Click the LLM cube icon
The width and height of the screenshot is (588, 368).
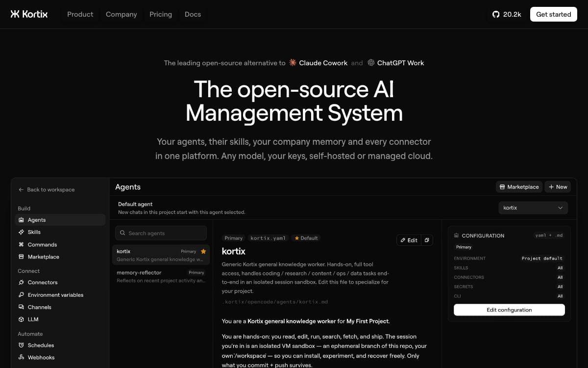21,319
